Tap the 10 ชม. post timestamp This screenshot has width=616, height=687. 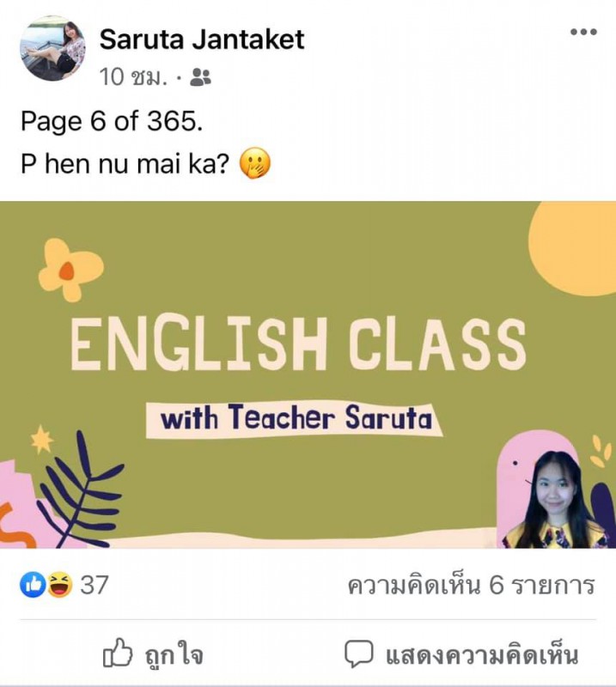point(133,77)
